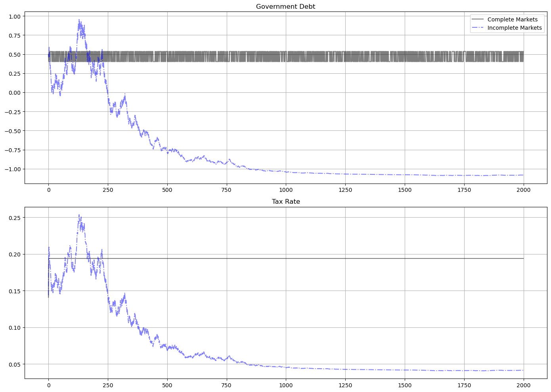Click the blue line's peak in Tax Rate plot
The image size is (551, 392).
point(79,215)
